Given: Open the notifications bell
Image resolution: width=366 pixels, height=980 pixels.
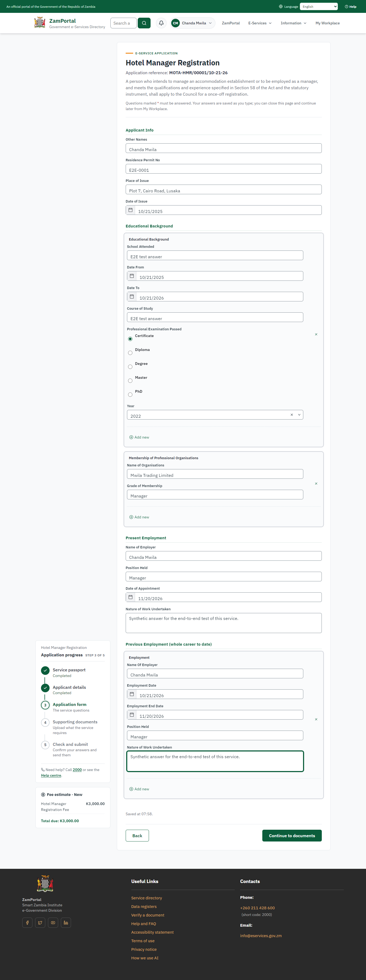Looking at the screenshot, I should [x=161, y=23].
